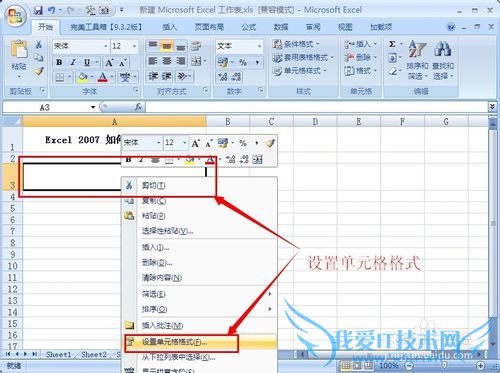Increase font size in ribbon
This screenshot has height=373, width=500.
point(109,62)
